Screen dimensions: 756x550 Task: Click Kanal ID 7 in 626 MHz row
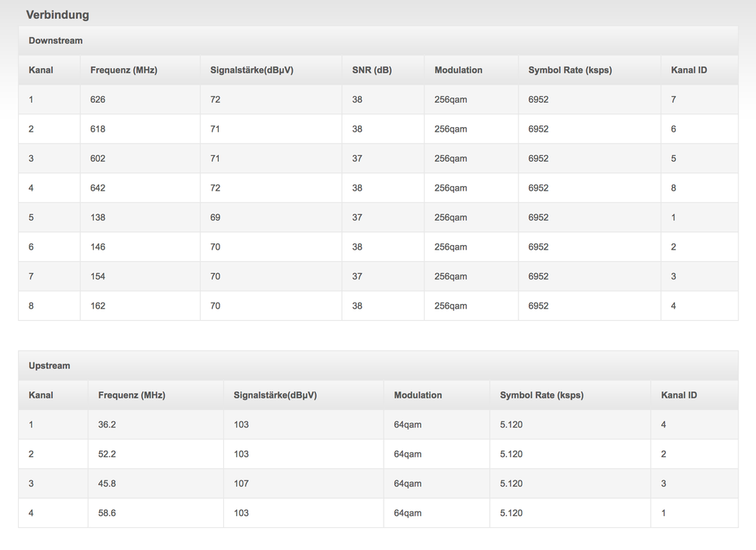pyautogui.click(x=674, y=99)
